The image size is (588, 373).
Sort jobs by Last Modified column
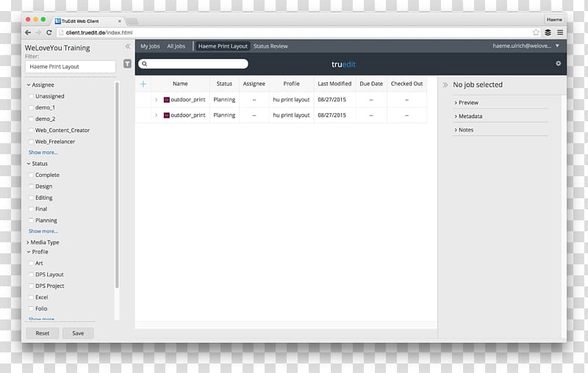pos(334,84)
